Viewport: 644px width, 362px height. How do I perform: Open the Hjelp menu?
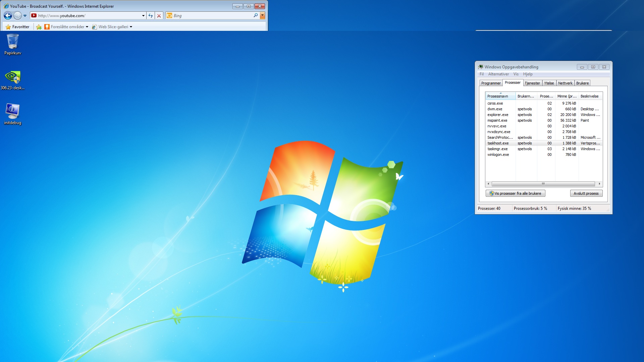(x=528, y=74)
